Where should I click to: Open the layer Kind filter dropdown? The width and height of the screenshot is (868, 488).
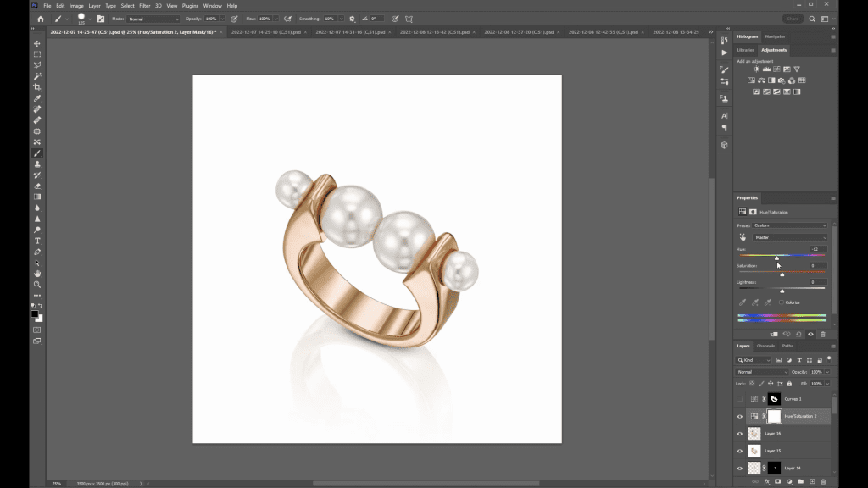(x=754, y=360)
